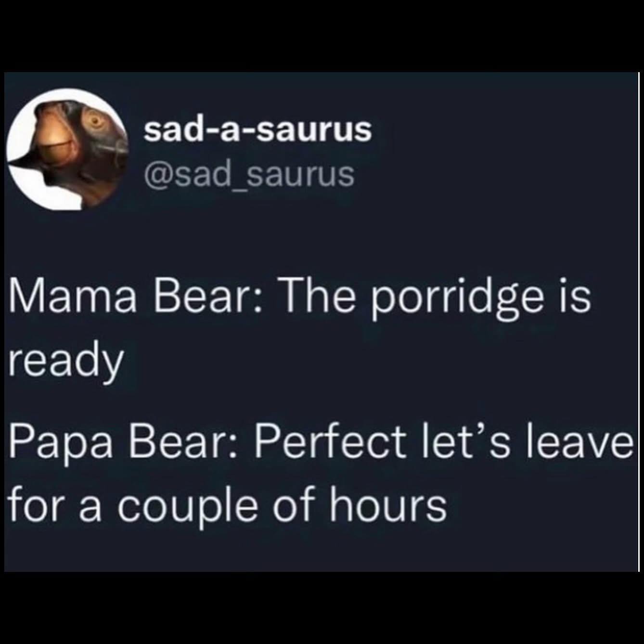Open the sad-a-saurus display name
Image resolution: width=644 pixels, height=644 pixels.
[258, 130]
